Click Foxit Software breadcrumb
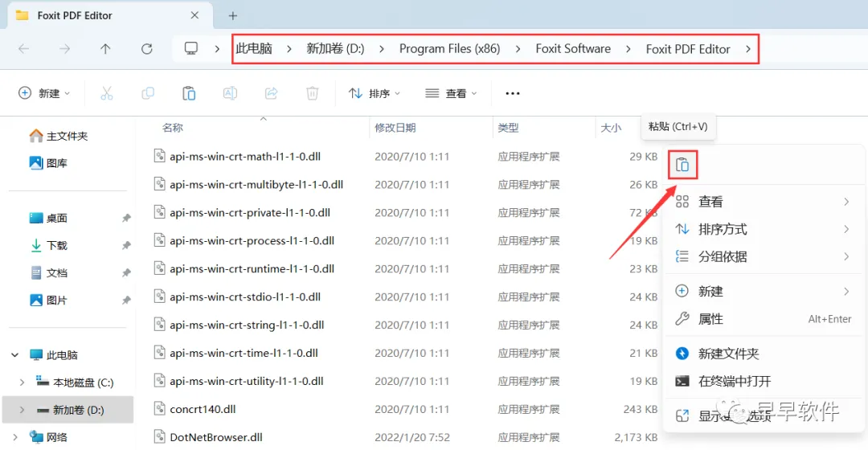 coord(573,49)
